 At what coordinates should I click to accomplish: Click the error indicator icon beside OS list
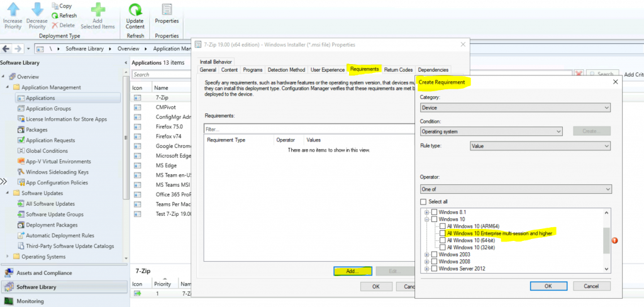point(615,240)
